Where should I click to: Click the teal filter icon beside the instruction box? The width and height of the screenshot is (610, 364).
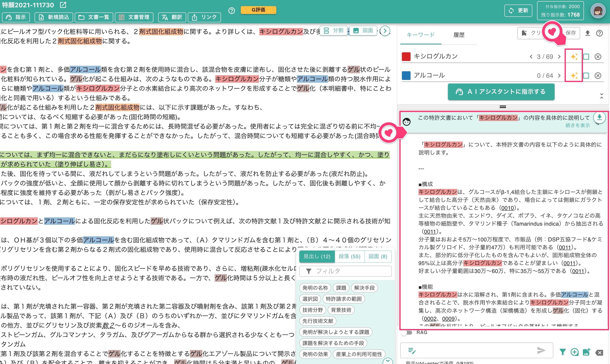[562, 352]
